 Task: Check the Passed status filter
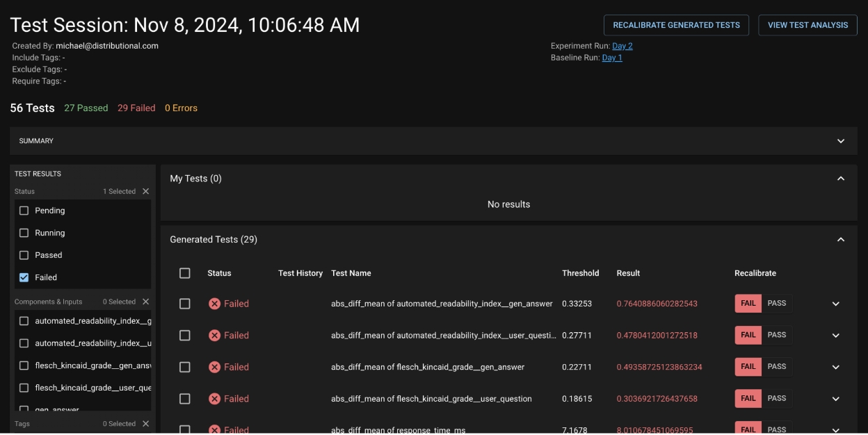(24, 255)
